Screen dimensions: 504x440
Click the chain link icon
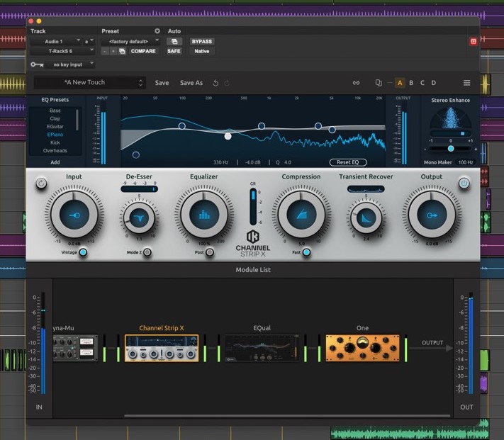click(356, 83)
